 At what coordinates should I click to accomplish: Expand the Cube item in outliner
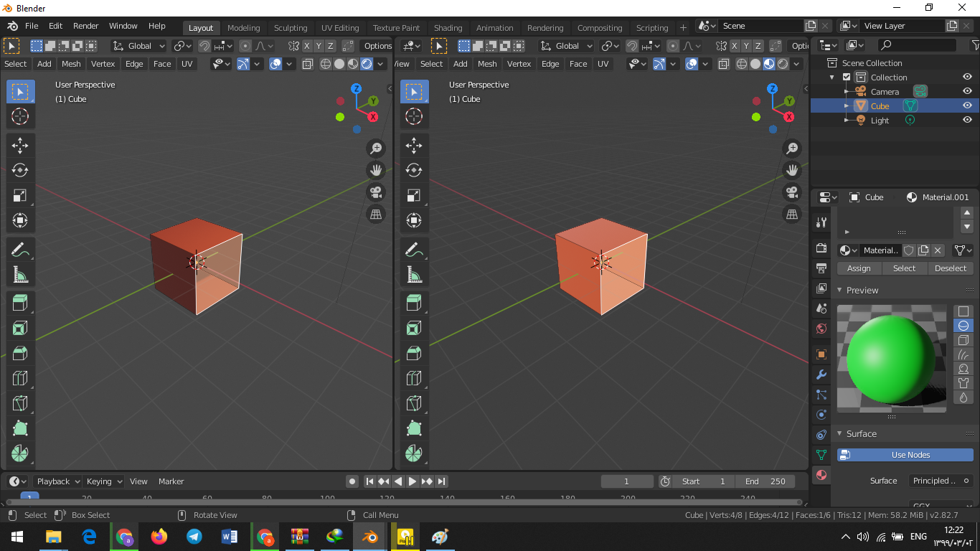tap(847, 106)
